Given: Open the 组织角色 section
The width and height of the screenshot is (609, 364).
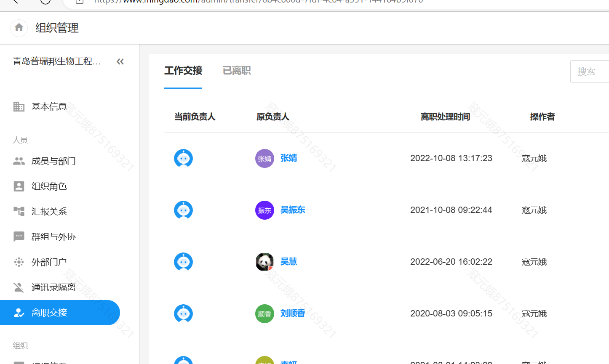Looking at the screenshot, I should click(49, 186).
